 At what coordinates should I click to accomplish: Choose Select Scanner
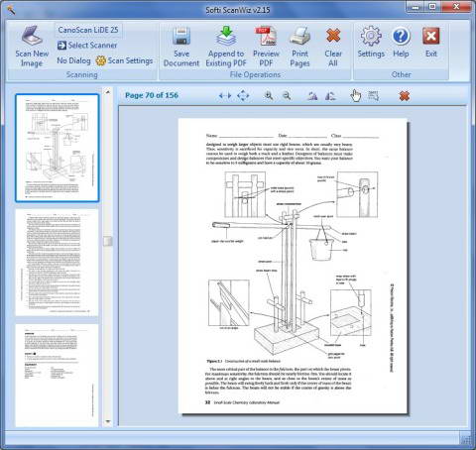point(87,46)
